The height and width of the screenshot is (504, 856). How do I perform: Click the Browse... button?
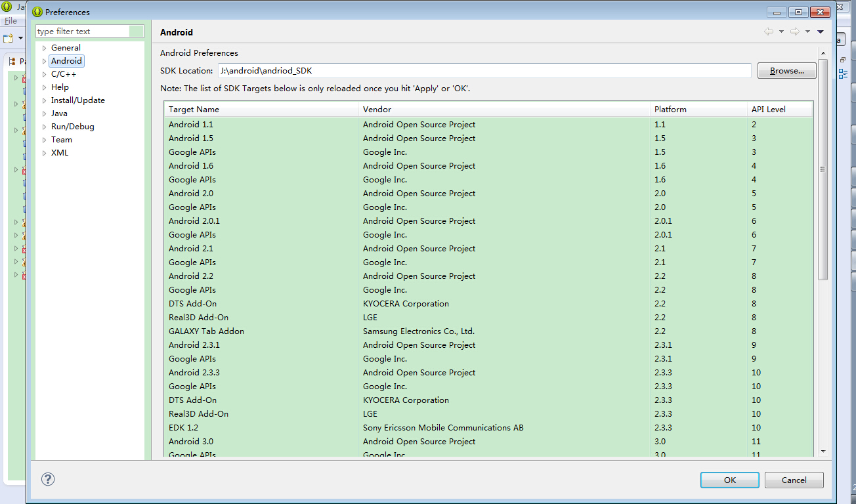[x=786, y=70]
